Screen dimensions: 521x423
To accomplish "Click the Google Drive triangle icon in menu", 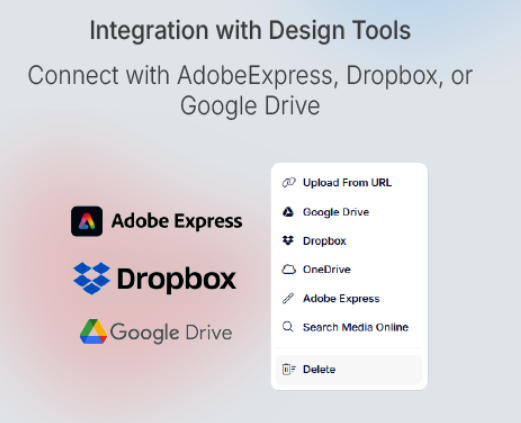I will (x=288, y=212).
